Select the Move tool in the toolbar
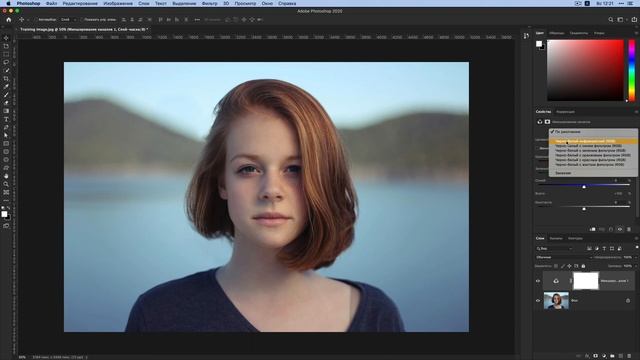The image size is (640, 360). [6, 38]
